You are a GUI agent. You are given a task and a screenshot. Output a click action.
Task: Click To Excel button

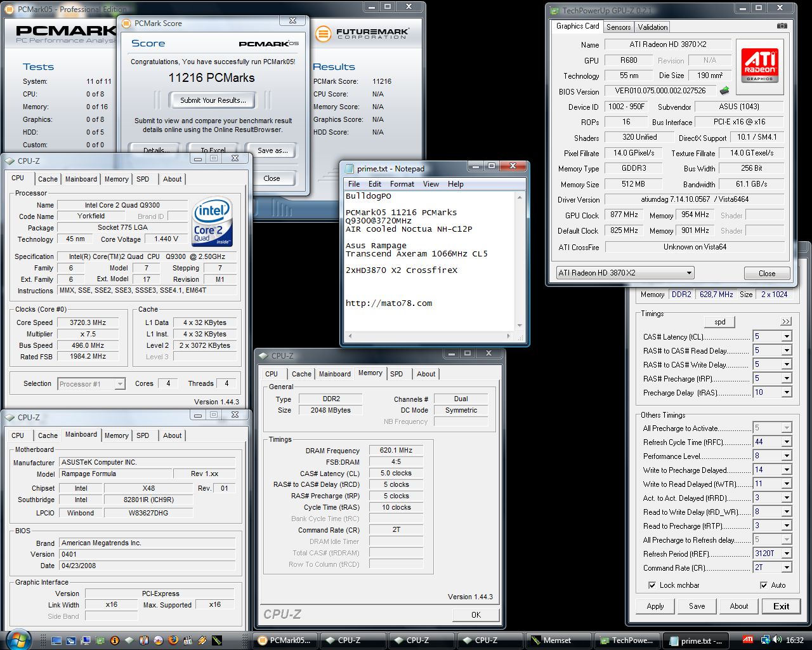coord(213,150)
